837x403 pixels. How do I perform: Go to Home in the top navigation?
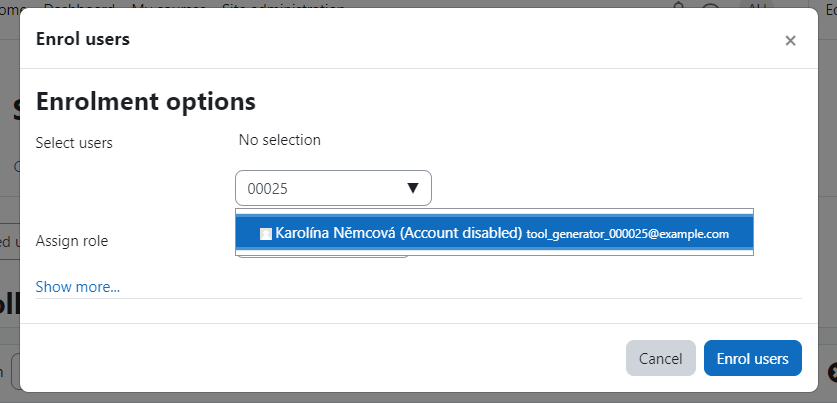click(x=13, y=6)
